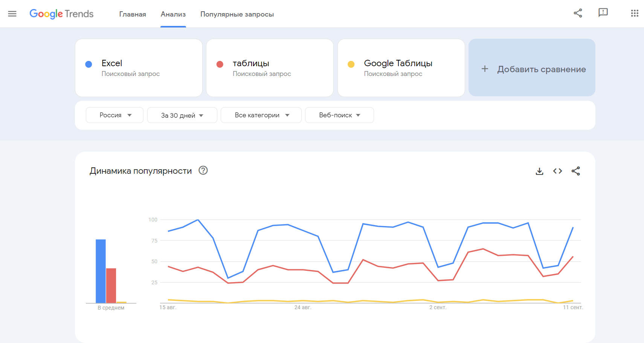Click the red average bar

[x=111, y=285]
